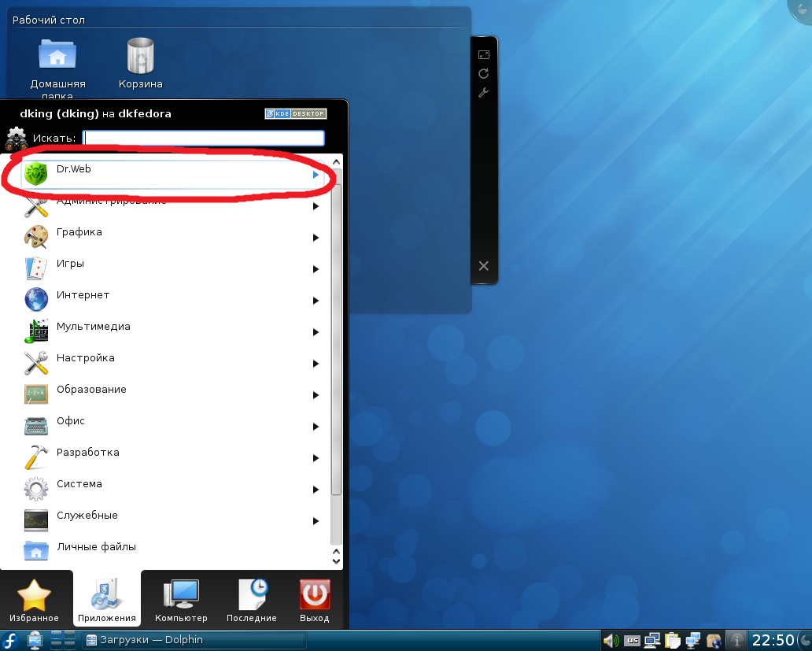Open the Выход tab
The image size is (812, 651).
[315, 600]
